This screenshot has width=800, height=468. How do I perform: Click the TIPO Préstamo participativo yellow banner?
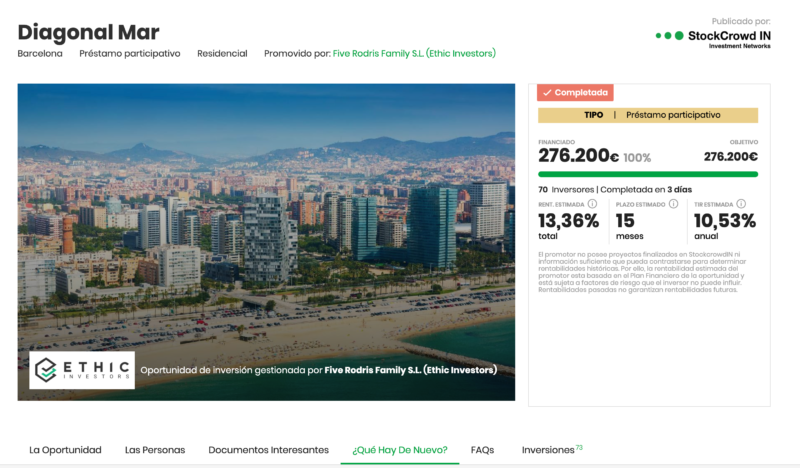pyautogui.click(x=648, y=115)
